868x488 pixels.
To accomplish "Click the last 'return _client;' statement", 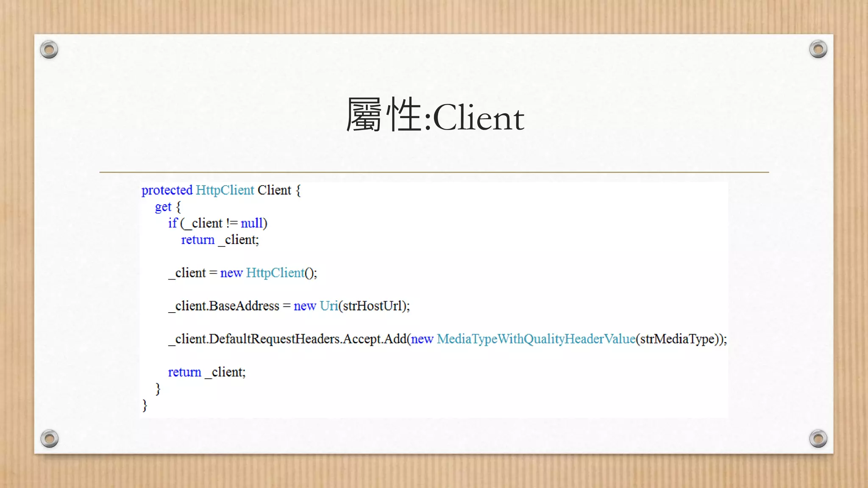I will 206,372.
